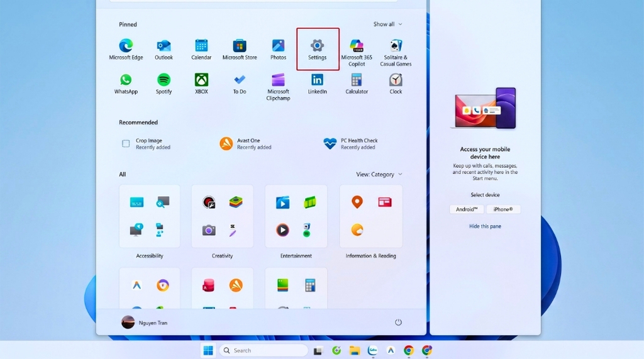This screenshot has width=644, height=359.
Task: Launch the Photos app
Action: 278,49
